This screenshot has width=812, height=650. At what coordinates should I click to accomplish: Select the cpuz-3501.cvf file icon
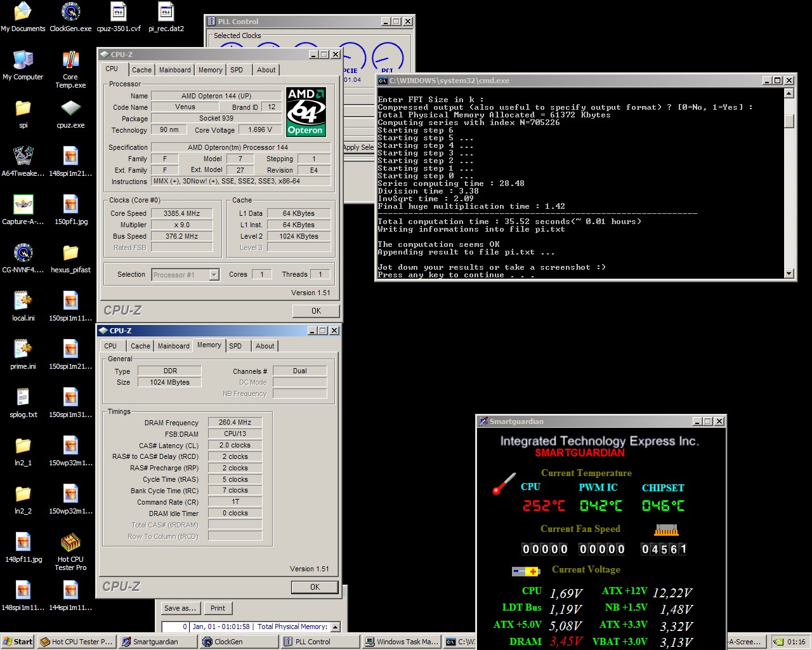click(x=119, y=17)
